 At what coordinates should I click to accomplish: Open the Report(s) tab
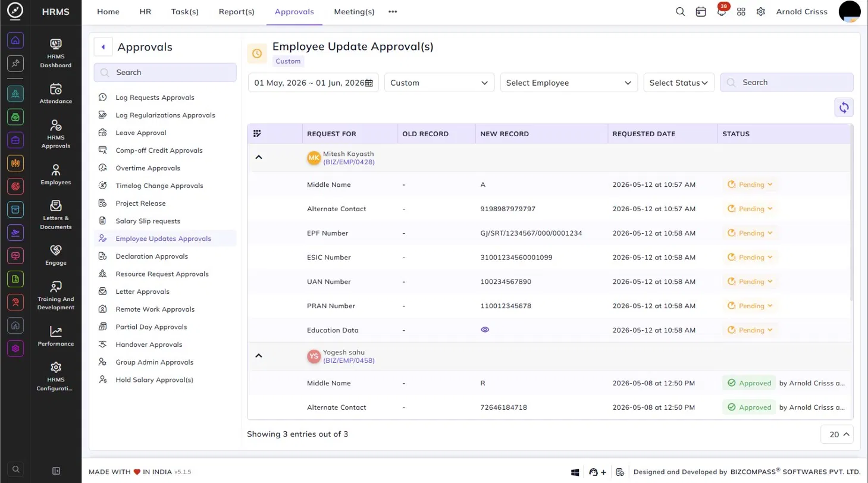tap(237, 12)
